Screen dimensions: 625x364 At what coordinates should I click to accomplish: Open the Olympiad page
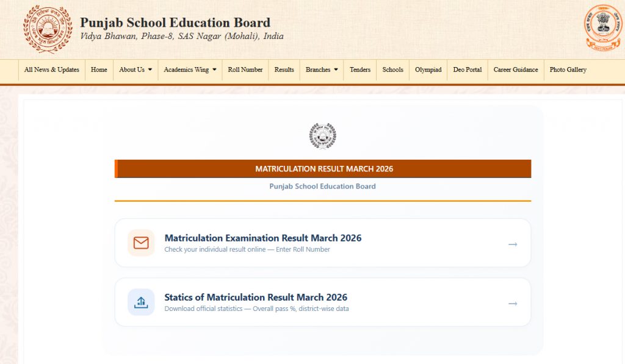(428, 70)
